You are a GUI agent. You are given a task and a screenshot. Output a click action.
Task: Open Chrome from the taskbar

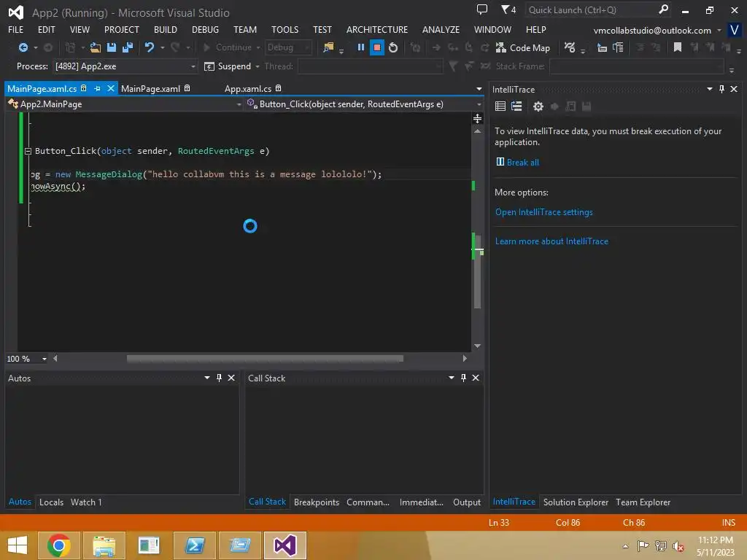(x=58, y=545)
